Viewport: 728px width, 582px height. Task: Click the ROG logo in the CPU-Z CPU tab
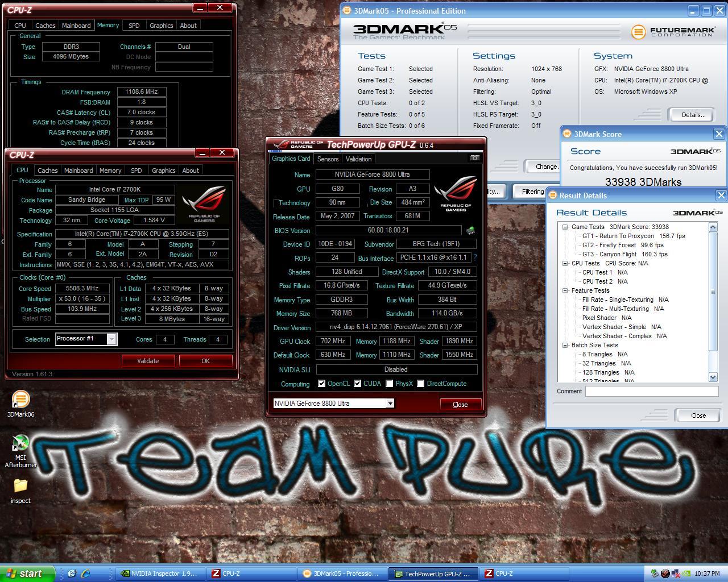pos(204,204)
